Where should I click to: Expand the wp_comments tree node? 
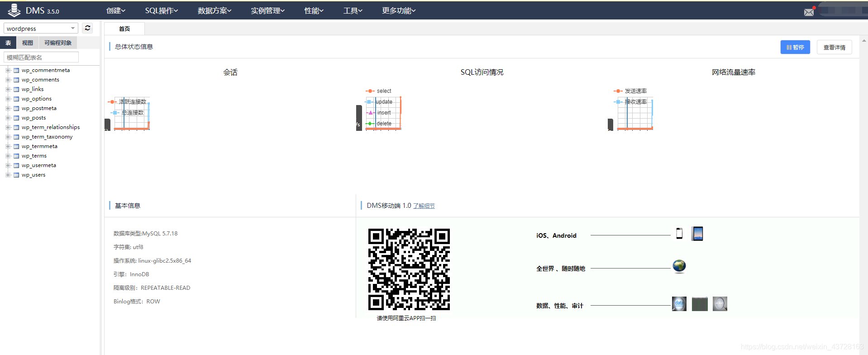click(x=8, y=80)
